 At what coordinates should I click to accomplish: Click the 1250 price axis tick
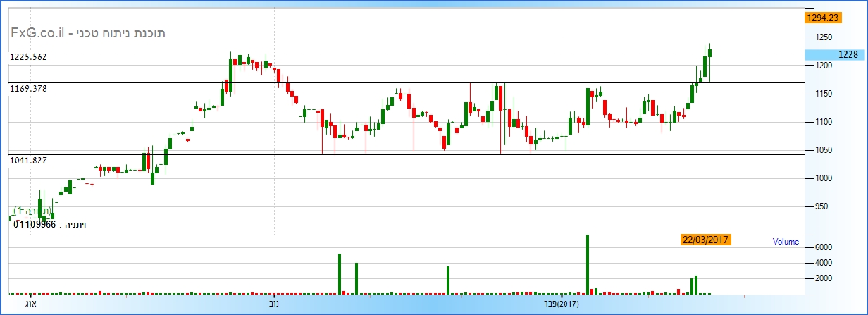click(824, 37)
